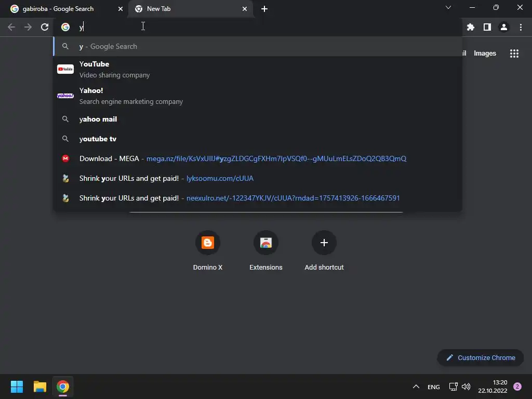Open the Extensions puzzle-piece menu
This screenshot has height=399, width=532.
tap(471, 27)
